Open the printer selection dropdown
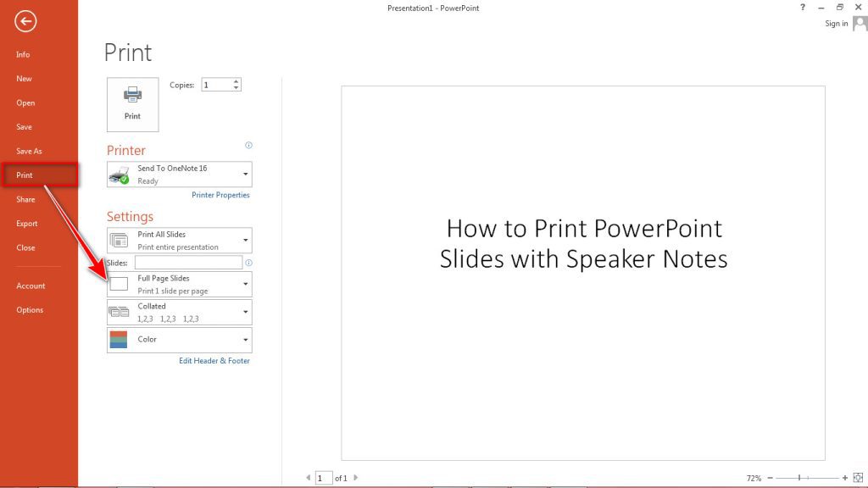The width and height of the screenshot is (868, 488). pos(245,173)
